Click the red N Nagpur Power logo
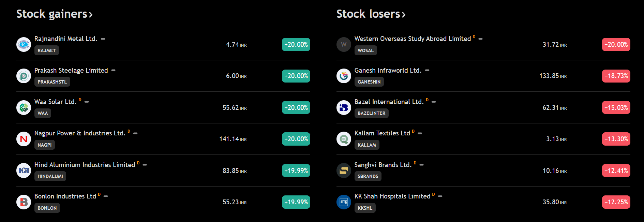The height and width of the screenshot is (222, 644). pyautogui.click(x=24, y=139)
